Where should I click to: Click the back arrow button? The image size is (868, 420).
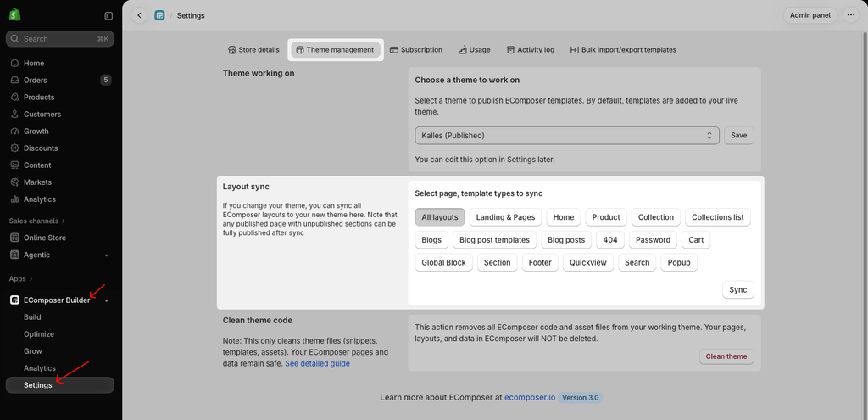pos(140,15)
